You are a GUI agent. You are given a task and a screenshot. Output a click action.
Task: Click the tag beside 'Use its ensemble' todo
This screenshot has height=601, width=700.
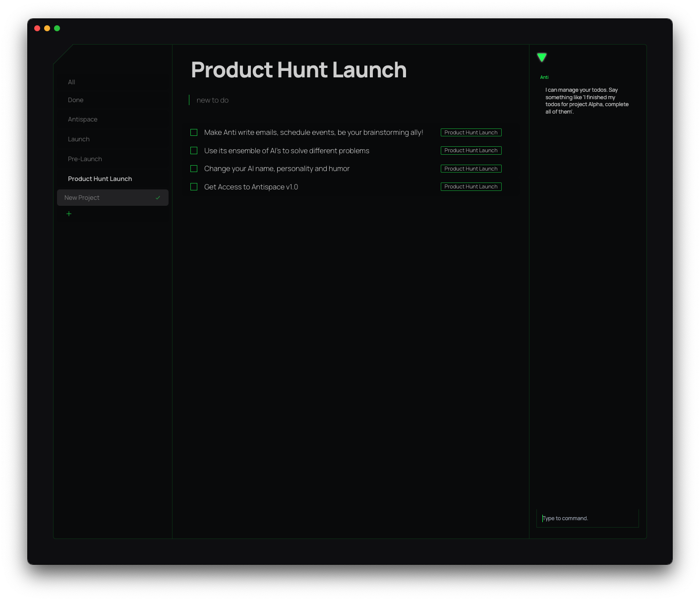[471, 150]
